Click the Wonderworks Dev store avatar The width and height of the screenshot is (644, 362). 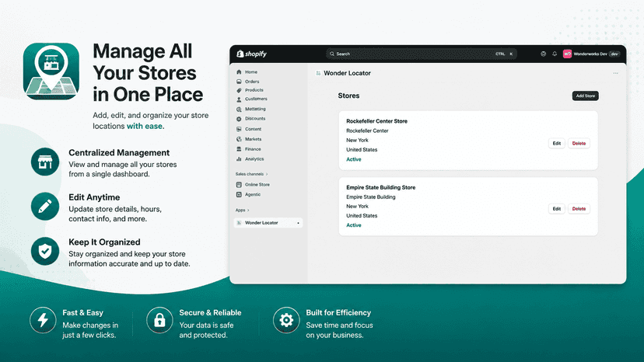567,54
